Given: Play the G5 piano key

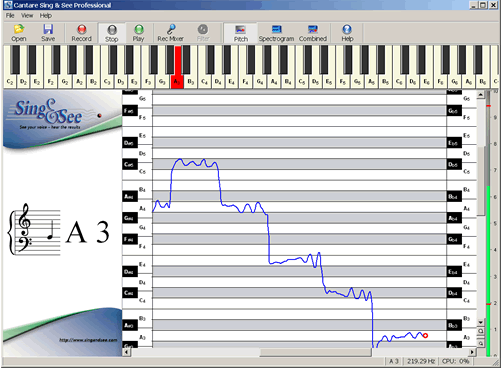Looking at the screenshot, I should point(357,82).
